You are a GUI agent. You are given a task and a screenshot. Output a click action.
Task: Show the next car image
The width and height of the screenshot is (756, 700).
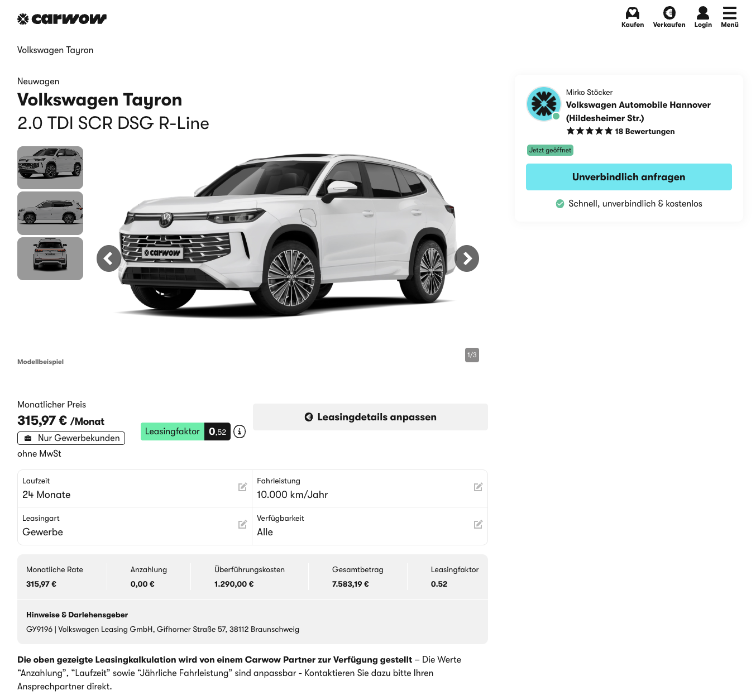(x=467, y=258)
